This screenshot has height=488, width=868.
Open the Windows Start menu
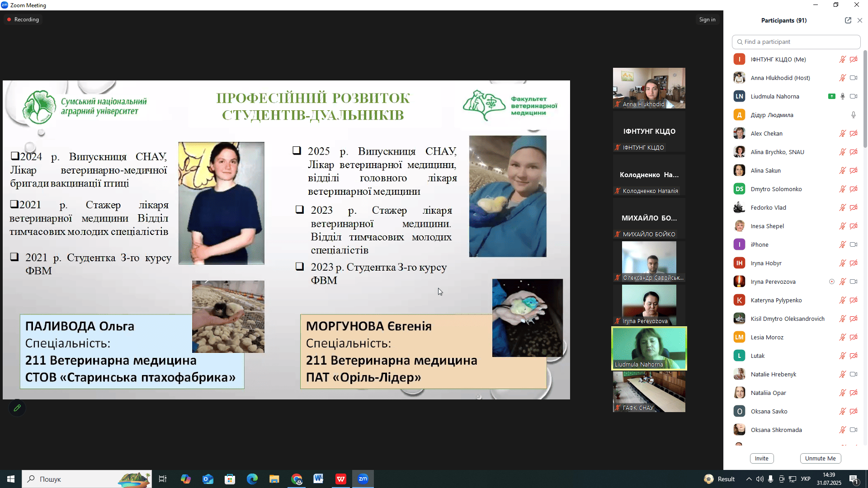coord(11,479)
